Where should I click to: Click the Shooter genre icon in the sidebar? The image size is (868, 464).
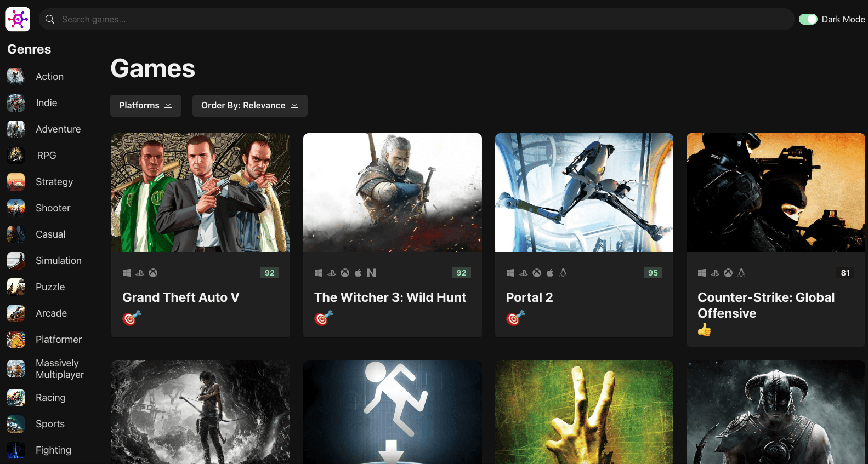tap(16, 208)
